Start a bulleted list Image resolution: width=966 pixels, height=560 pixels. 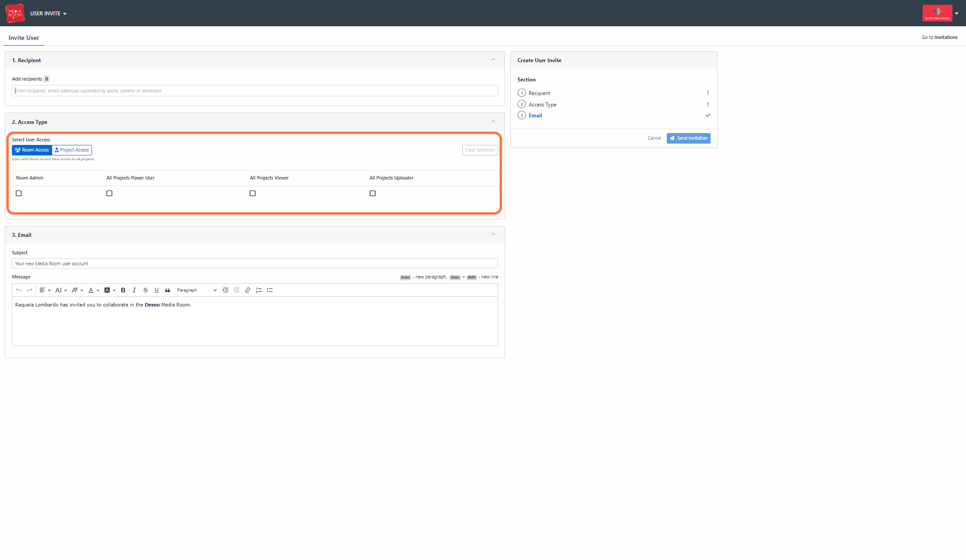click(270, 290)
